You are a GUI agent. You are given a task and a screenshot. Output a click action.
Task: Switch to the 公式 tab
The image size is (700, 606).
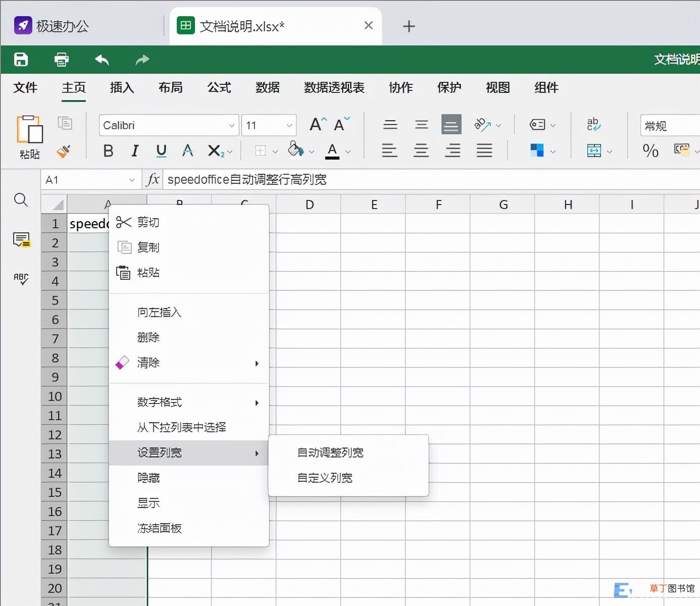pos(219,87)
